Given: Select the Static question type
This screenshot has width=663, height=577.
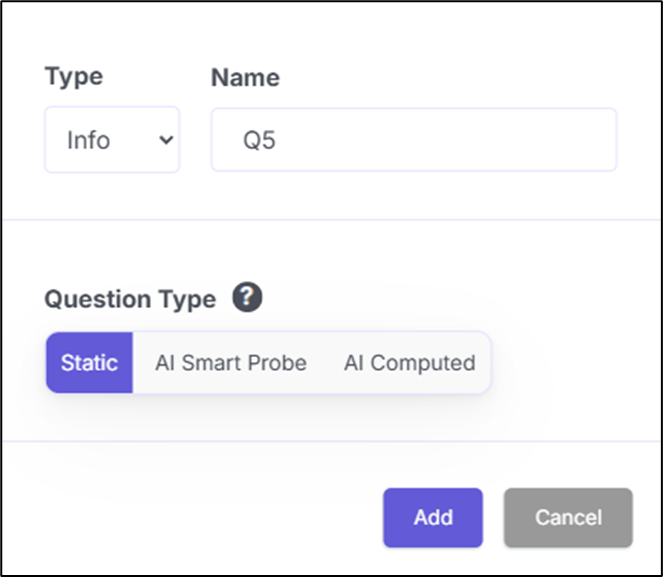Looking at the screenshot, I should coord(89,363).
